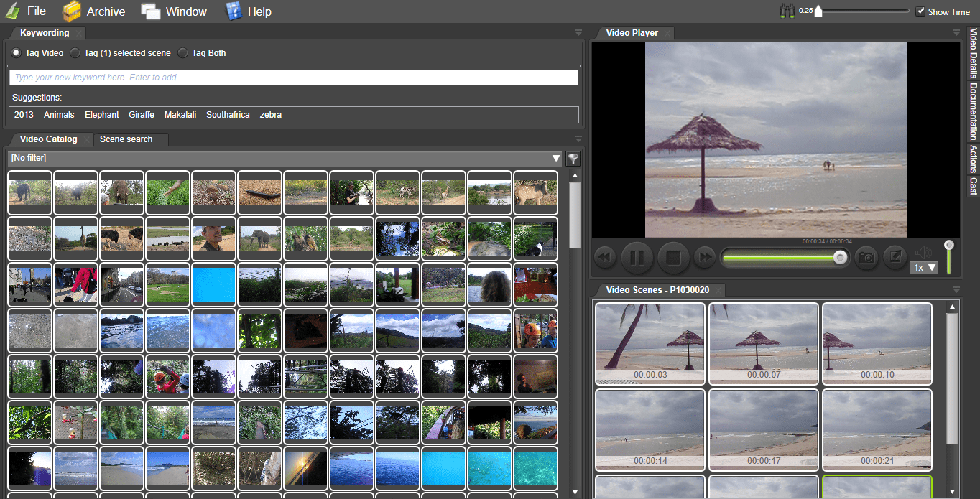
Task: Click the blue Help book icon
Action: point(234,11)
